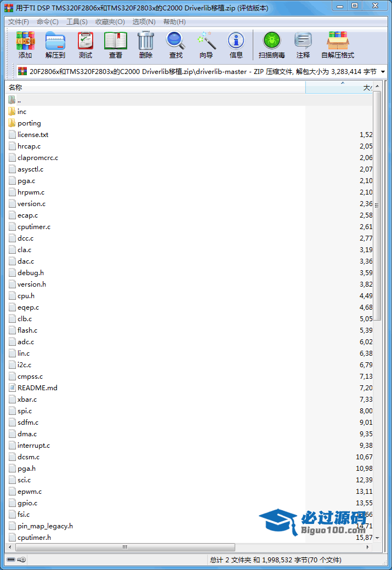392x570 pixels.
Task: Open the Help (帮助) menu
Action: [174, 22]
